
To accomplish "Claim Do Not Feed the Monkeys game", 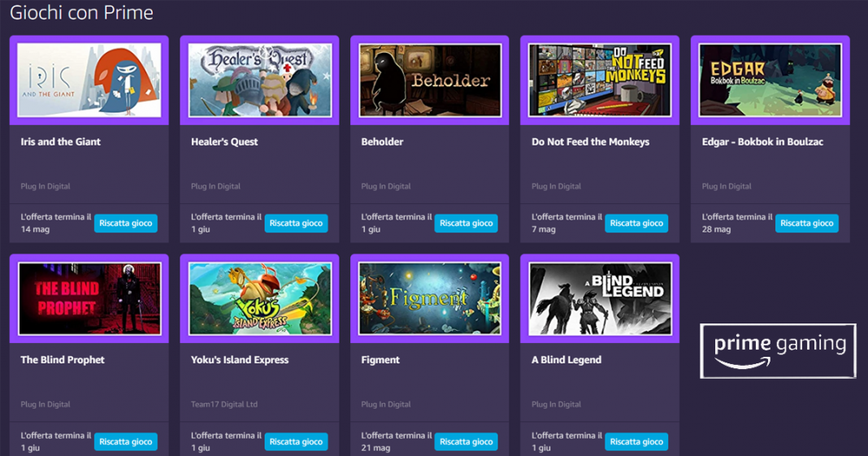I will click(x=636, y=223).
